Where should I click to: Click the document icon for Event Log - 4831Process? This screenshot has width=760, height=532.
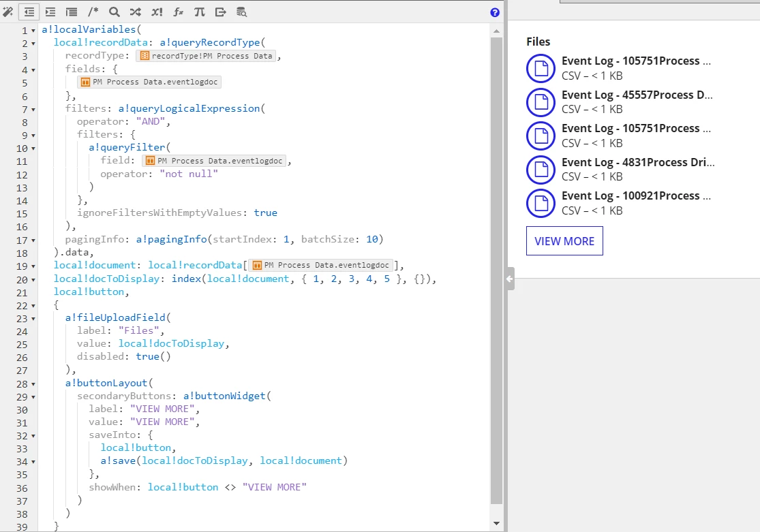(541, 170)
